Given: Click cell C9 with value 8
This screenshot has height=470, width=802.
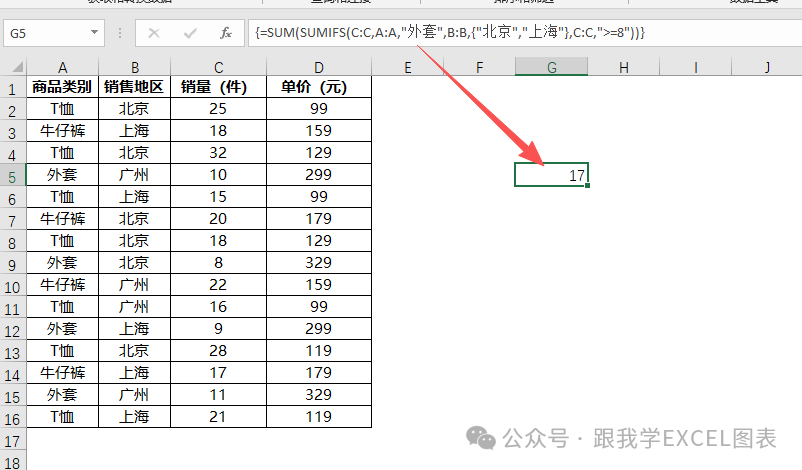Looking at the screenshot, I should click(x=218, y=263).
